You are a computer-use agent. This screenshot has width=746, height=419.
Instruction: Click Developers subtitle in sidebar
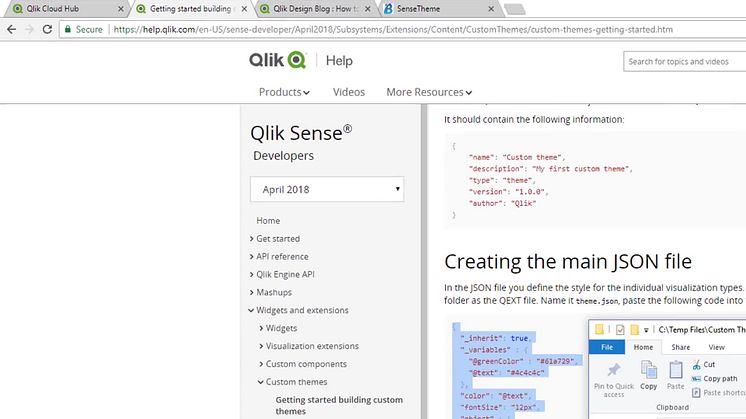(x=284, y=156)
